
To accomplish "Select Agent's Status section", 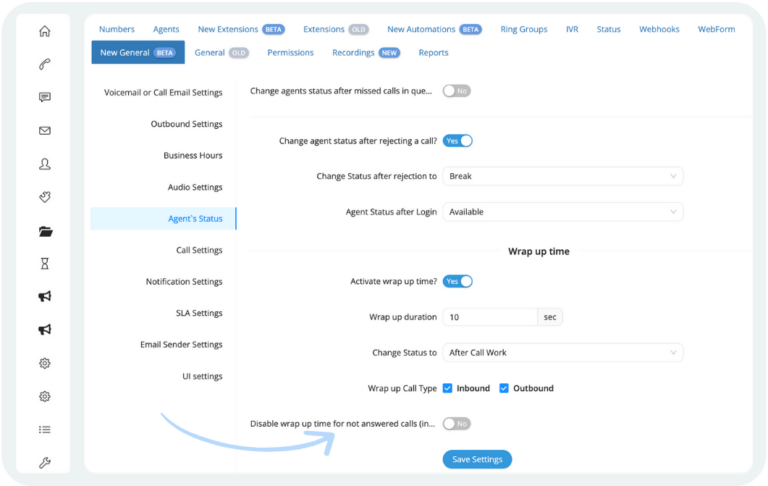I will pos(163,219).
